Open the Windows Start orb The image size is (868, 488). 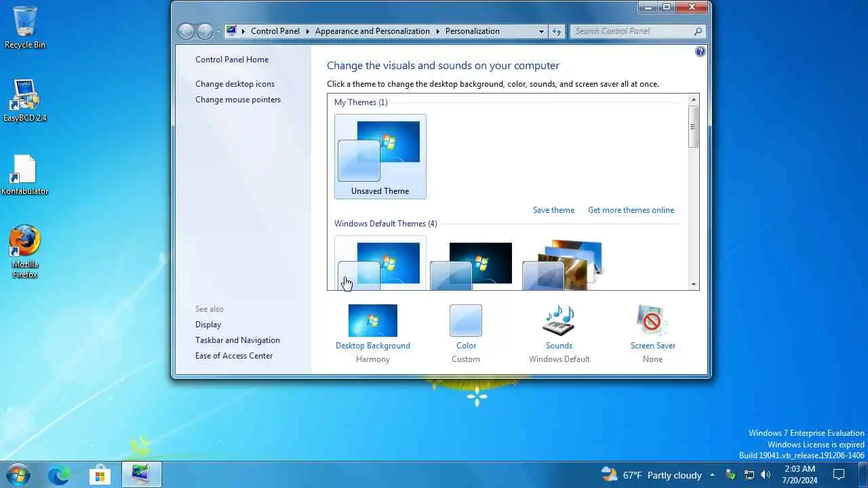tap(18, 474)
